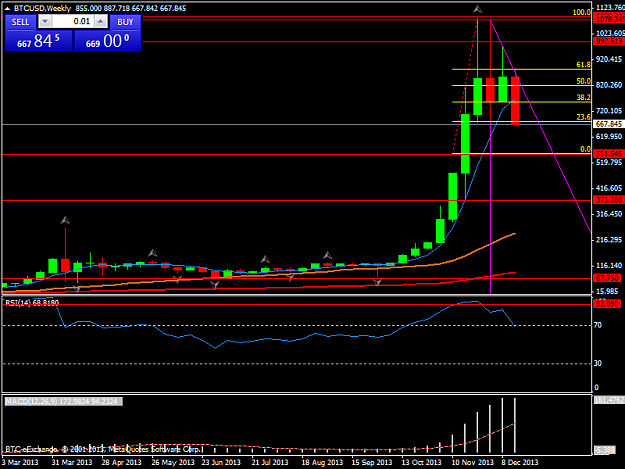625x469 pixels.
Task: Select the 667.845 current price label
Action: click(x=609, y=124)
